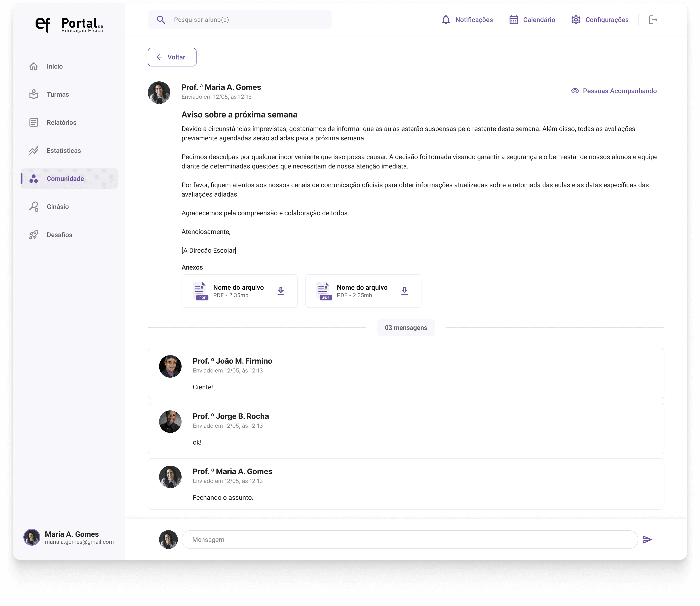Image resolution: width=700 pixels, height=606 pixels.
Task: Click the avatar beside the message box
Action: pyautogui.click(x=168, y=539)
